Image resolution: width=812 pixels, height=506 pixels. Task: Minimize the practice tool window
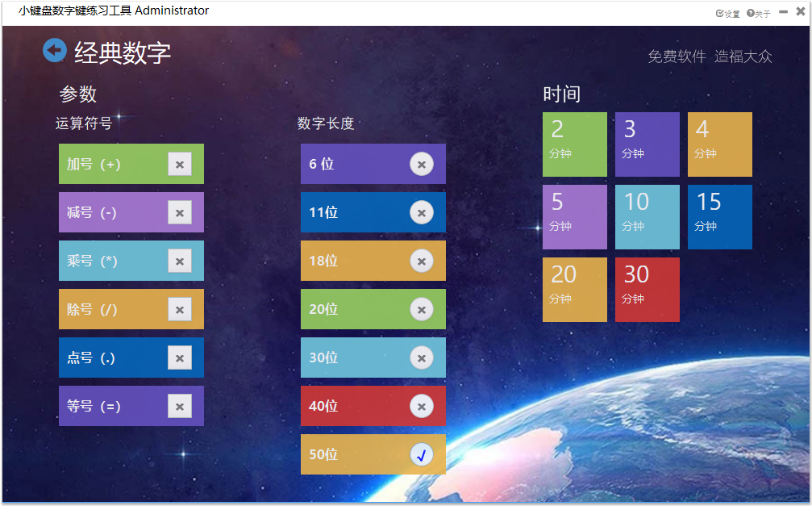coord(784,11)
